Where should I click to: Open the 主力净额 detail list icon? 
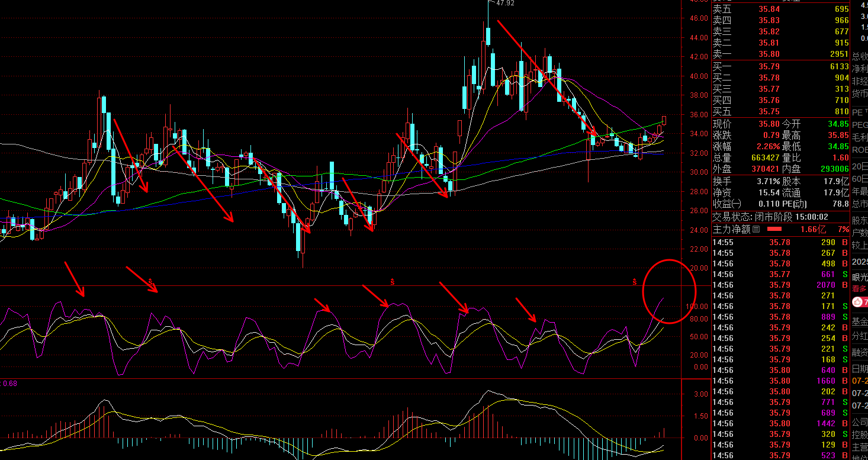tap(756, 229)
